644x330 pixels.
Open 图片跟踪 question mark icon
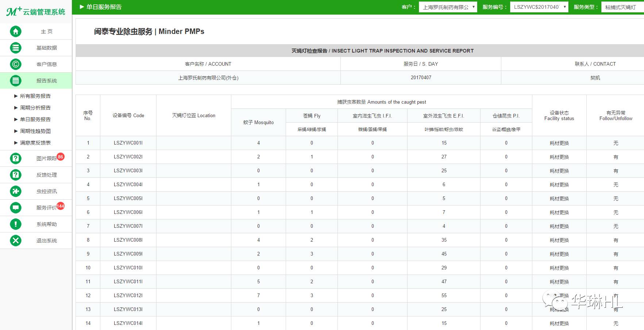tap(16, 158)
